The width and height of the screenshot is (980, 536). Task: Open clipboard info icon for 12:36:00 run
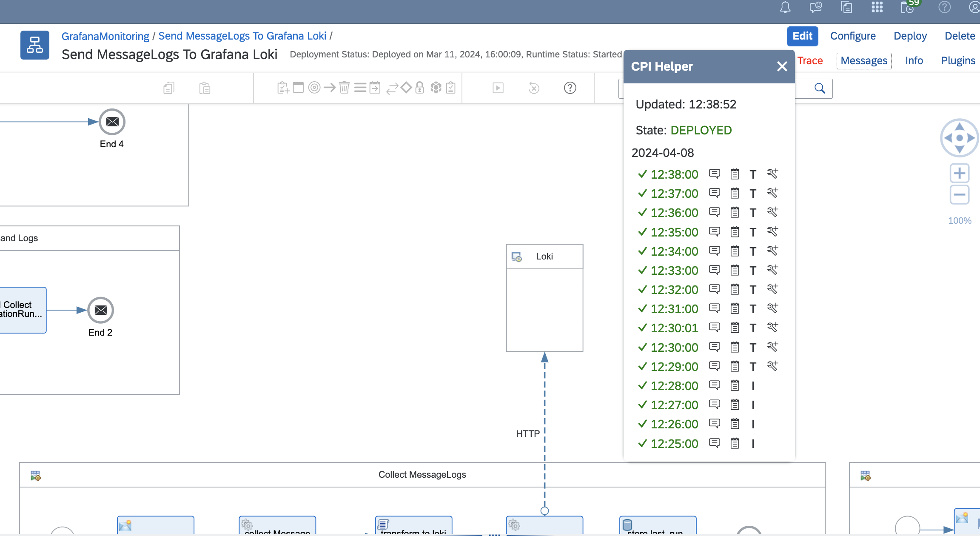pos(735,212)
